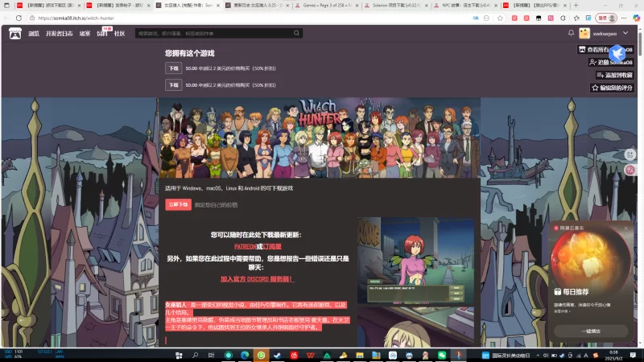Click the second 下载 download button

173,85
